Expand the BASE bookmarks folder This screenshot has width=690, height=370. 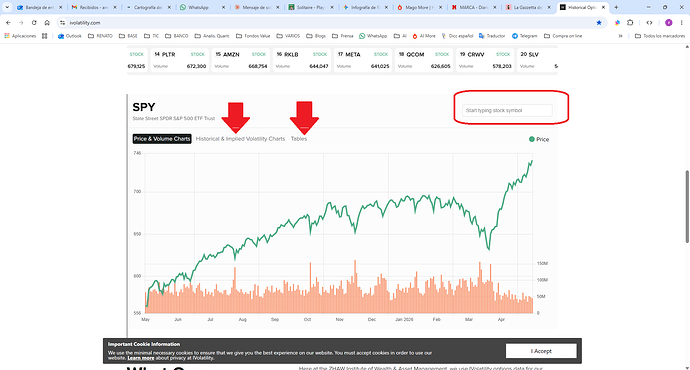coord(128,36)
